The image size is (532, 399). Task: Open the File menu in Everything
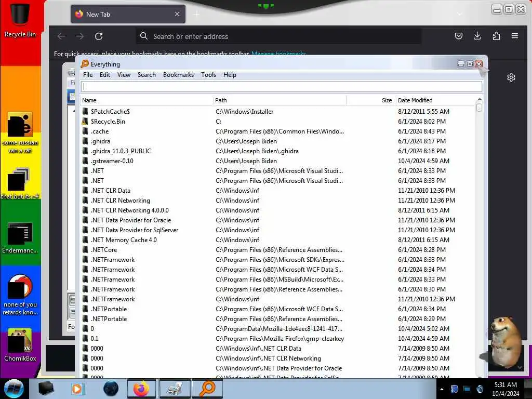click(88, 75)
